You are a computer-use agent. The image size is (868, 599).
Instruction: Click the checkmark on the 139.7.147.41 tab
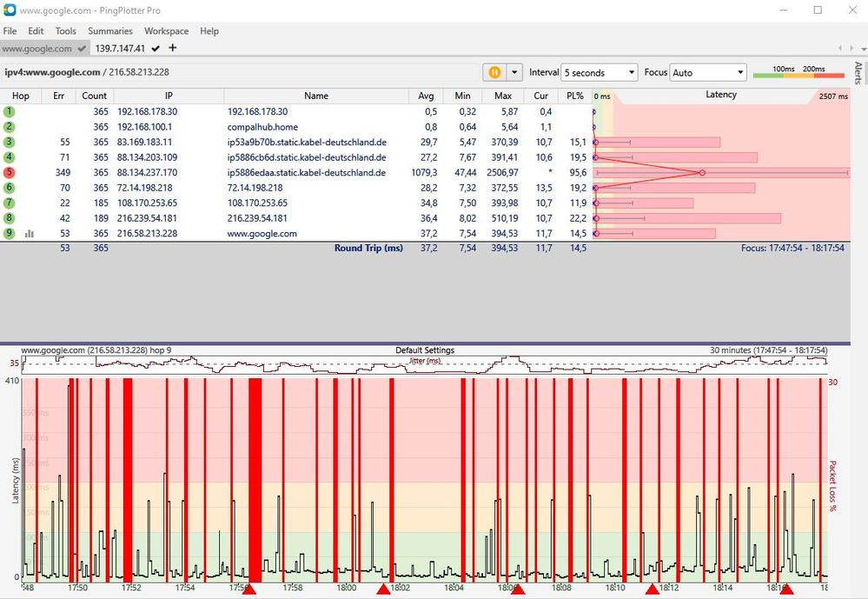[x=155, y=49]
